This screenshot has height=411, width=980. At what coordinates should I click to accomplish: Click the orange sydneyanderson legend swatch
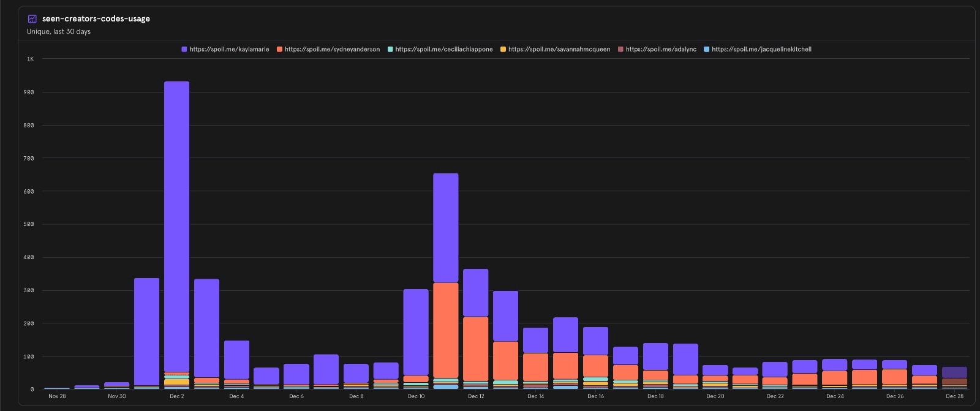point(279,49)
